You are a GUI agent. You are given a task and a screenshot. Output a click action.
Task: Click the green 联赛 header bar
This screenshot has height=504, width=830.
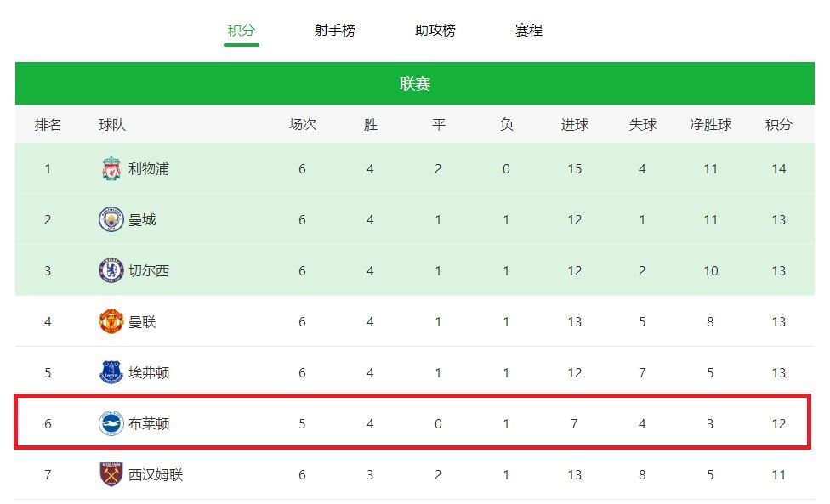415,83
